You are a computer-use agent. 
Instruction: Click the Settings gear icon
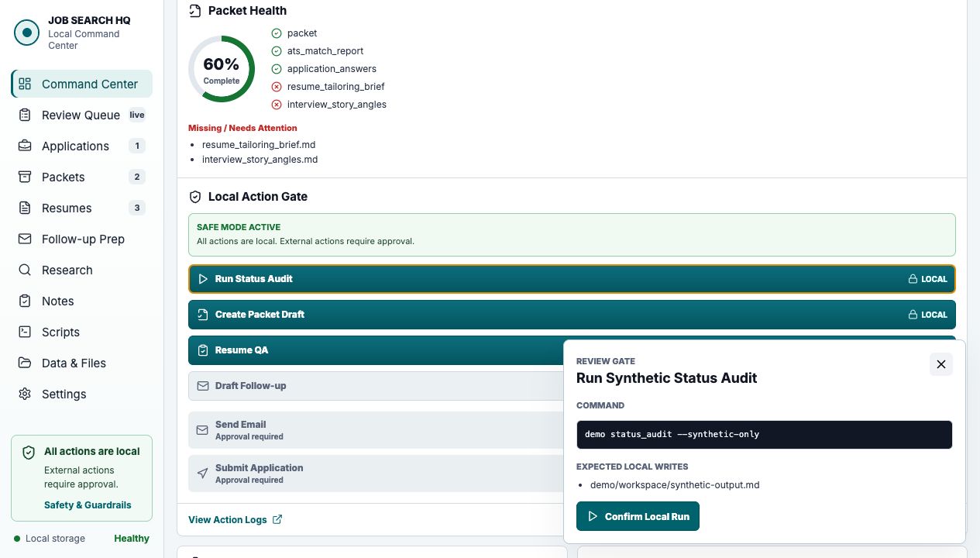coord(25,394)
